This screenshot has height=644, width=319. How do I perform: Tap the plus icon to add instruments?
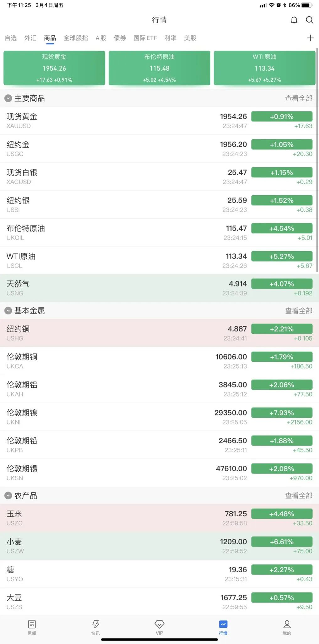pyautogui.click(x=310, y=38)
